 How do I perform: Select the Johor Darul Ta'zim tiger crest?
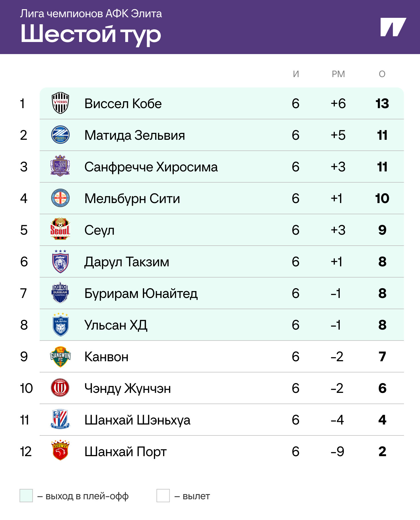click(x=60, y=261)
